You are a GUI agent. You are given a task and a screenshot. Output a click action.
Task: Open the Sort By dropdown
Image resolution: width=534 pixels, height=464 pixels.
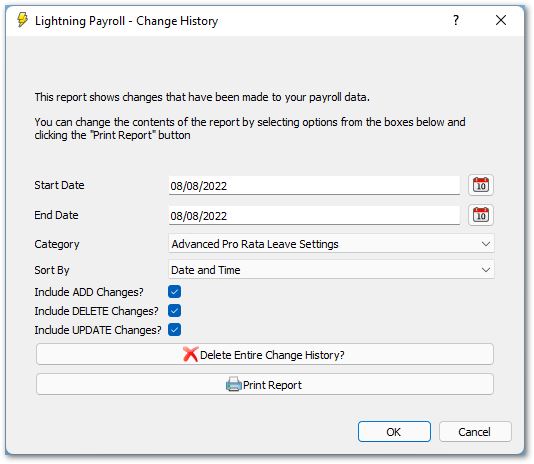[x=331, y=269]
